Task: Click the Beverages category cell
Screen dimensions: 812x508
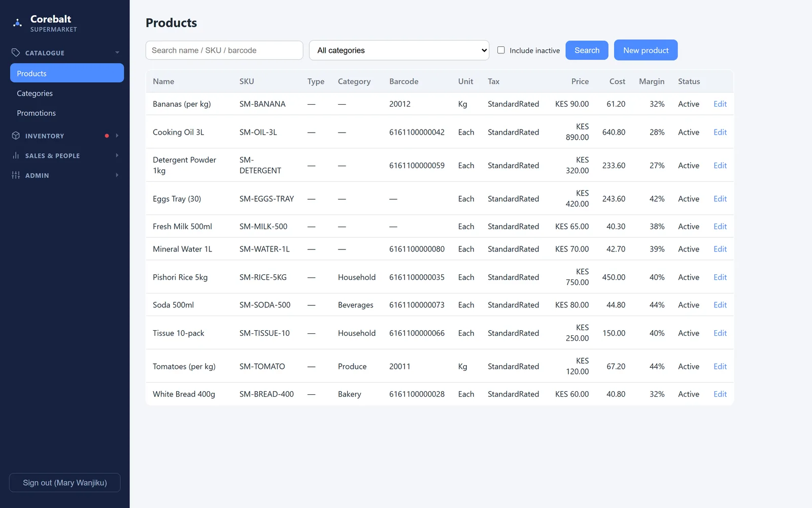Action: click(356, 305)
